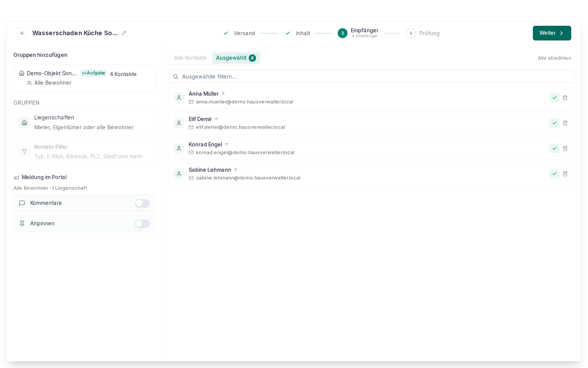Click the Weiter button
Viewport: 588px width, 368px height.
point(552,33)
